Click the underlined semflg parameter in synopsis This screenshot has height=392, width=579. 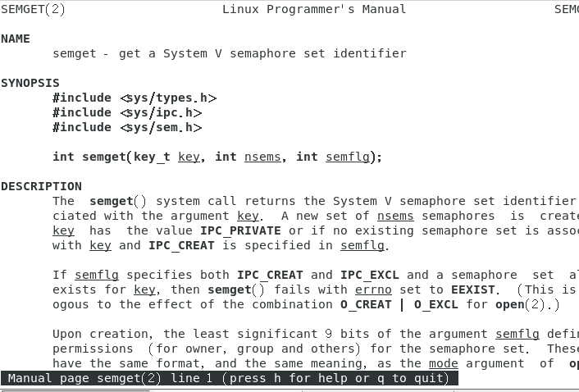click(348, 157)
